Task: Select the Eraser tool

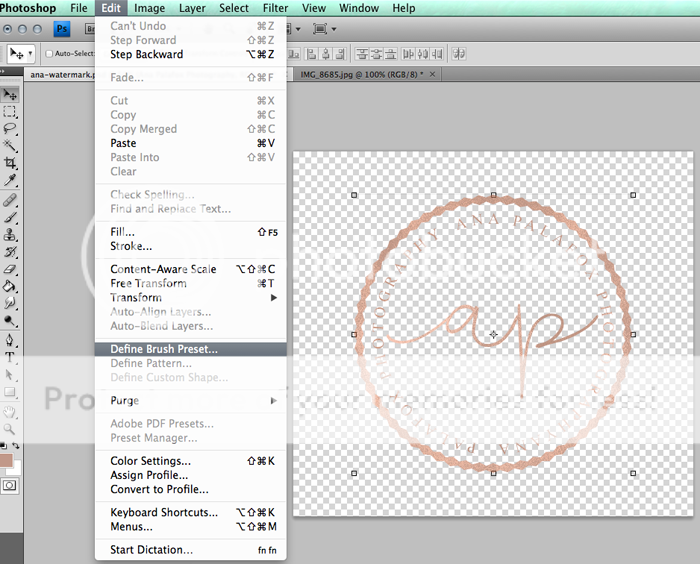Action: click(10, 269)
